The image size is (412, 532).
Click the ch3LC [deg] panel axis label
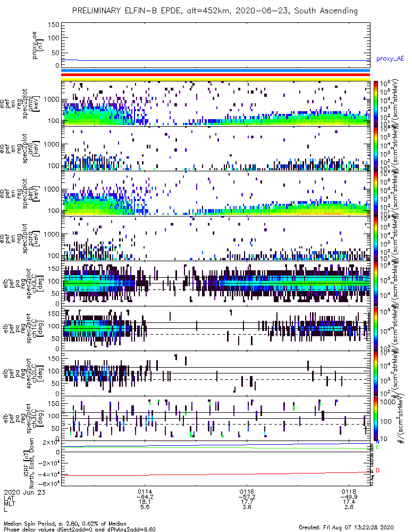click(38, 419)
